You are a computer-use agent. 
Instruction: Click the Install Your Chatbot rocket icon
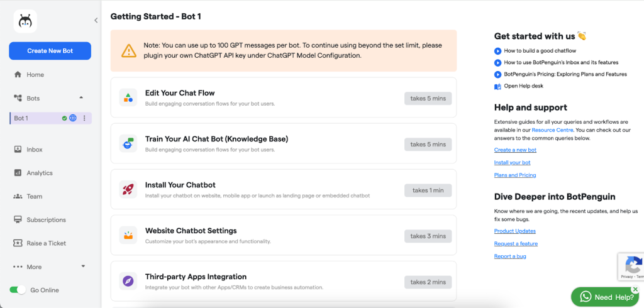(x=128, y=190)
